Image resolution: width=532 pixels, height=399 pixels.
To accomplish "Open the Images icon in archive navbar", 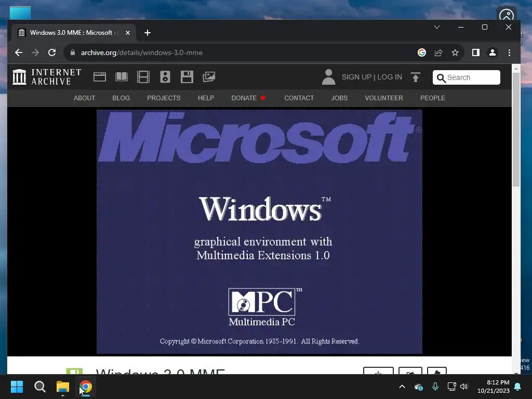I will point(209,77).
